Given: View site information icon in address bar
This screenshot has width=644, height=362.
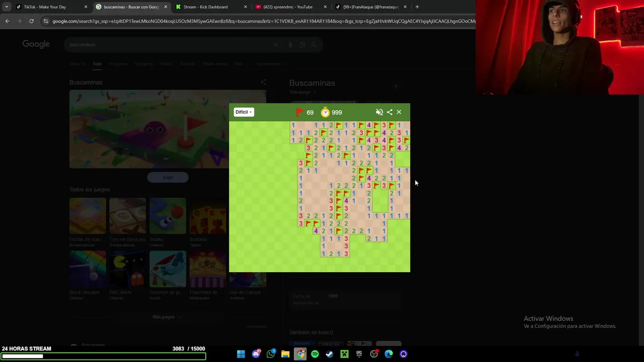Looking at the screenshot, I should pyautogui.click(x=46, y=21).
